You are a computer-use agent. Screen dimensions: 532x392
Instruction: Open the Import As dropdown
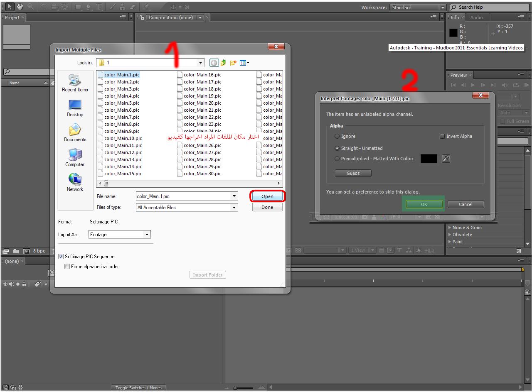pos(147,235)
